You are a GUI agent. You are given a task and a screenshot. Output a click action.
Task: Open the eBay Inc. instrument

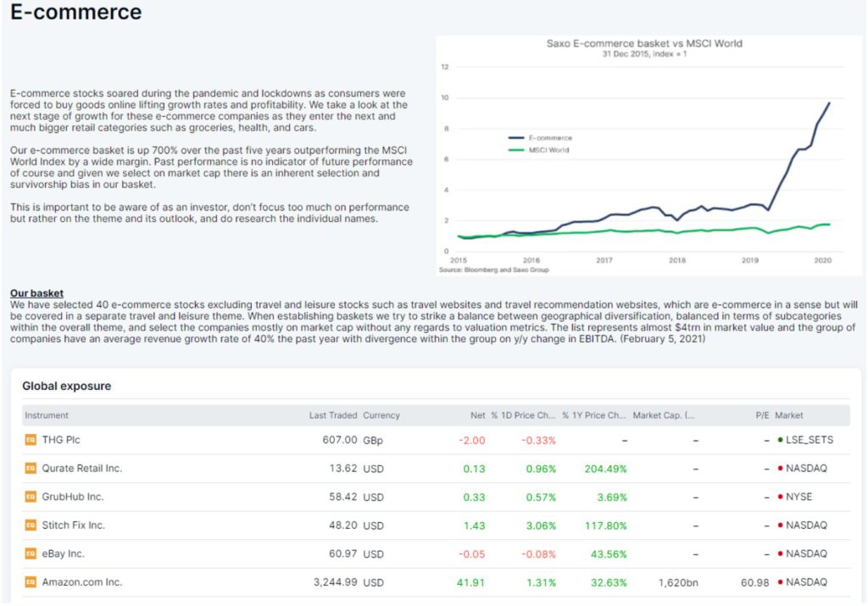(63, 553)
